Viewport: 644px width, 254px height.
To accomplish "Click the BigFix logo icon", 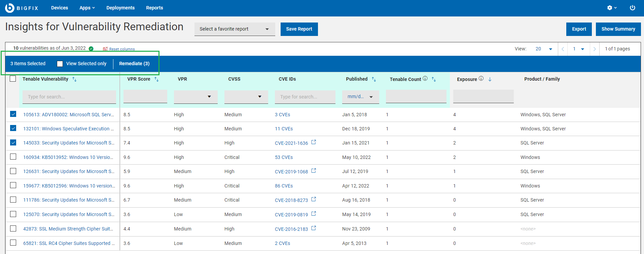I will coord(10,8).
